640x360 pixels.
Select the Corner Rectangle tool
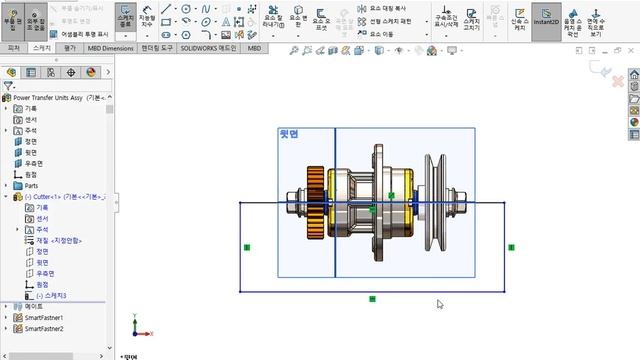pos(166,22)
